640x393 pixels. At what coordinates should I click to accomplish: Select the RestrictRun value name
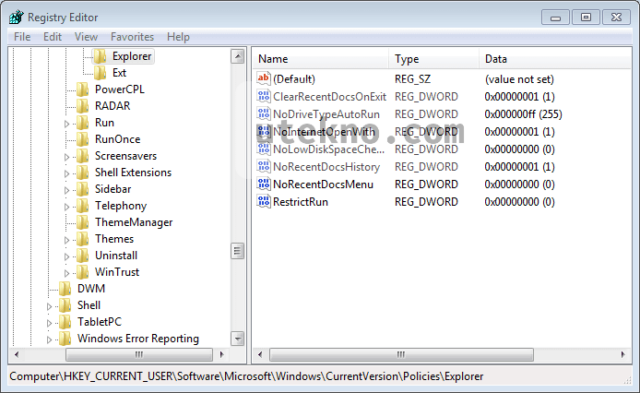click(300, 202)
